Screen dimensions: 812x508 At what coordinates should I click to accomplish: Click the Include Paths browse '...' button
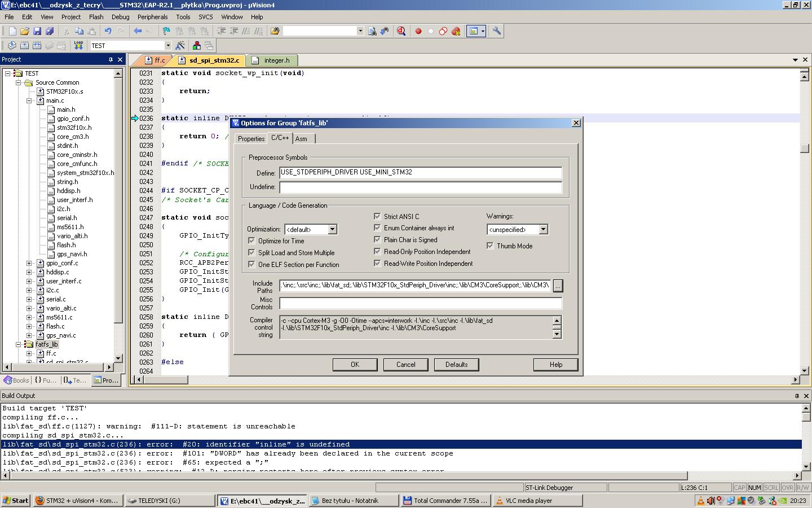point(558,286)
